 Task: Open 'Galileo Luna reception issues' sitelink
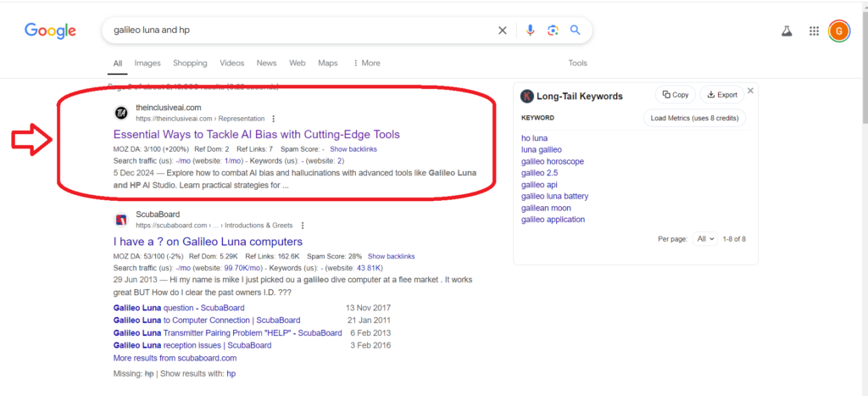pyautogui.click(x=192, y=345)
